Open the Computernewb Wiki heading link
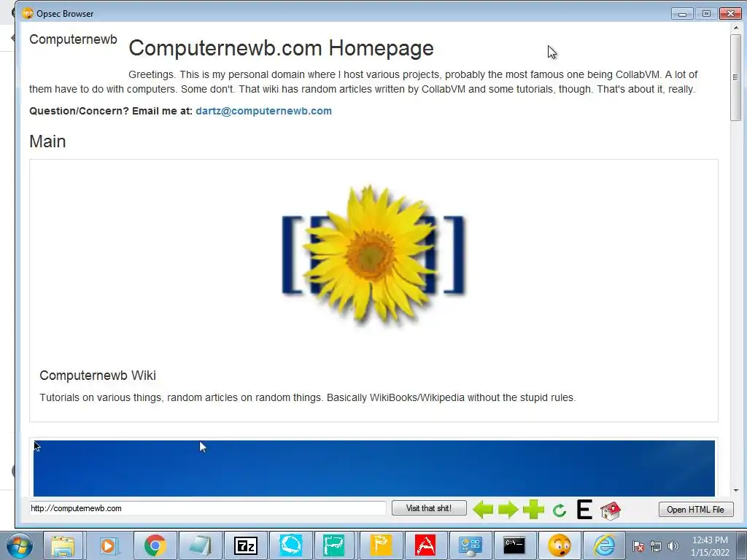 coord(98,376)
